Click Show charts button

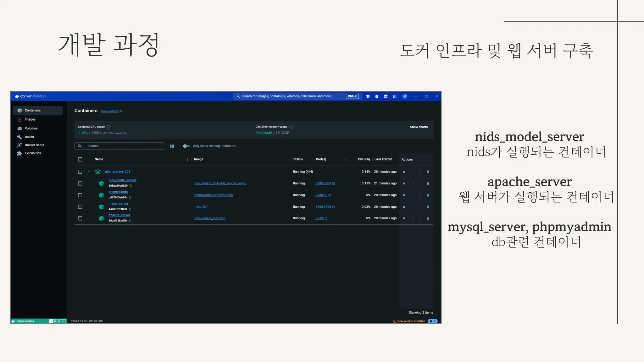(x=419, y=127)
